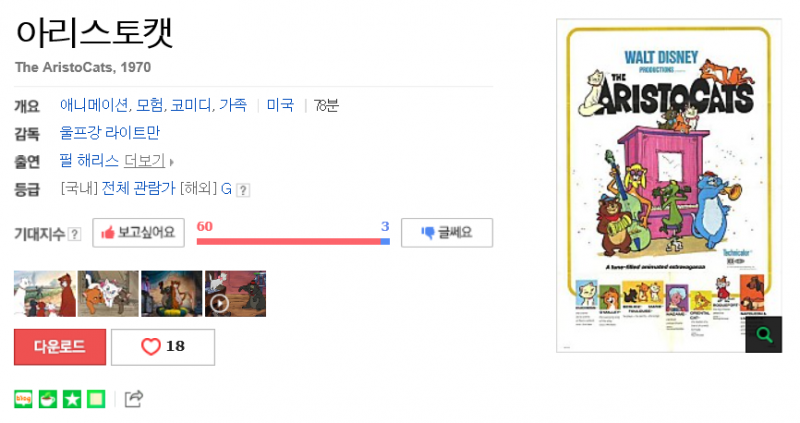Play the video thumbnail with play icon
This screenshot has height=423, width=800.
point(235,293)
